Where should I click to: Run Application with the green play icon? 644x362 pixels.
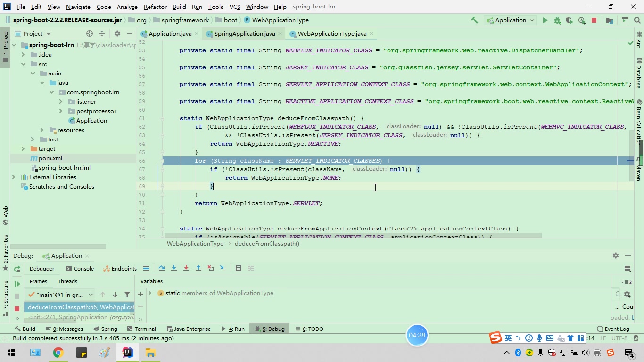tap(545, 20)
